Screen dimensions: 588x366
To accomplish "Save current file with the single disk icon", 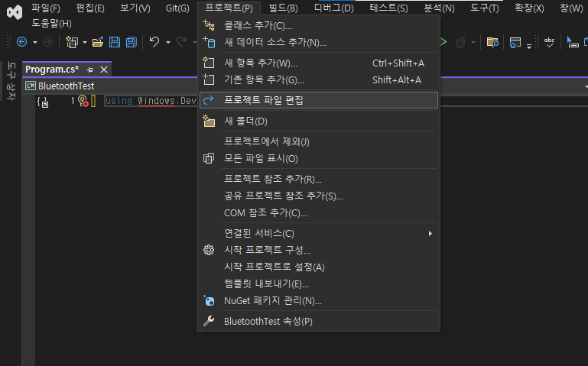I will pyautogui.click(x=115, y=42).
